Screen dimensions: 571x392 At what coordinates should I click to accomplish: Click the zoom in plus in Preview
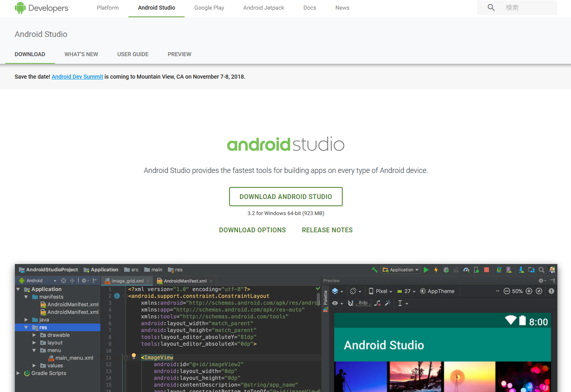(529, 291)
